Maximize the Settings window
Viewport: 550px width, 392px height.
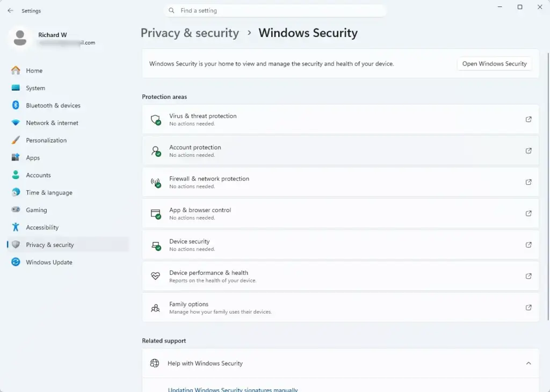coord(520,7)
